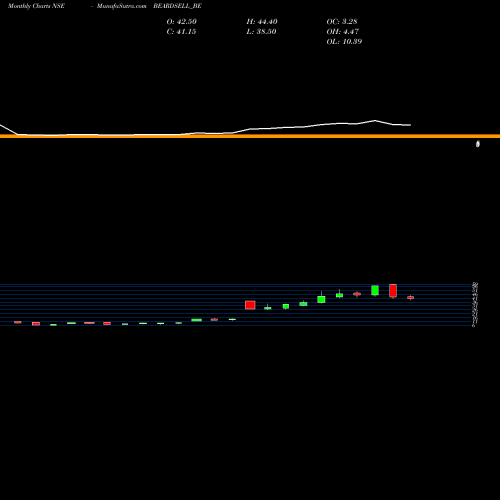The image size is (500, 500).
Task: Click the 'OL: 10.39' value
Action: (344, 42)
